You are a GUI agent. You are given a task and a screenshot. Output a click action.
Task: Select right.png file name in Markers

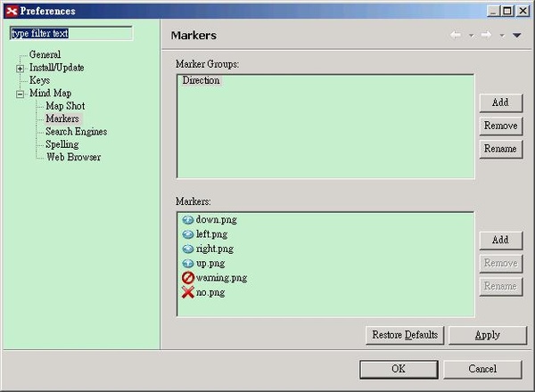(215, 249)
